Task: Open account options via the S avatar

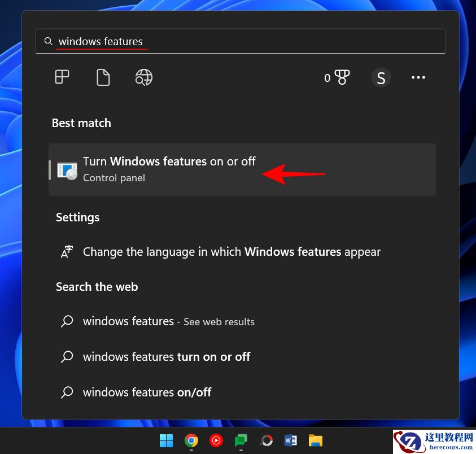Action: [x=381, y=77]
